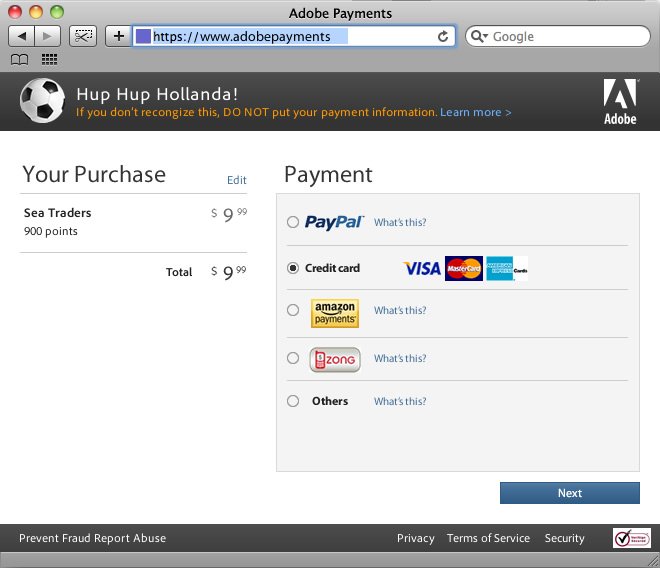Click the Google search field
This screenshot has width=660, height=568.
[x=558, y=36]
